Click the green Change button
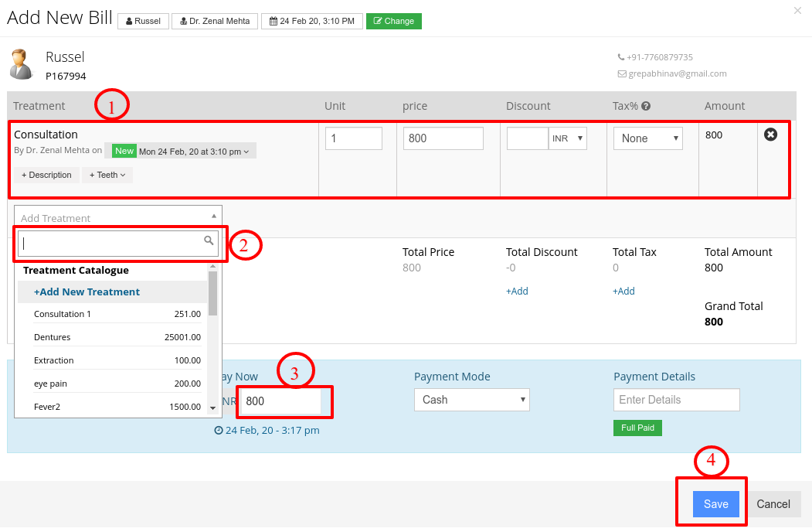Viewport: 812px width, 532px height. pyautogui.click(x=394, y=21)
